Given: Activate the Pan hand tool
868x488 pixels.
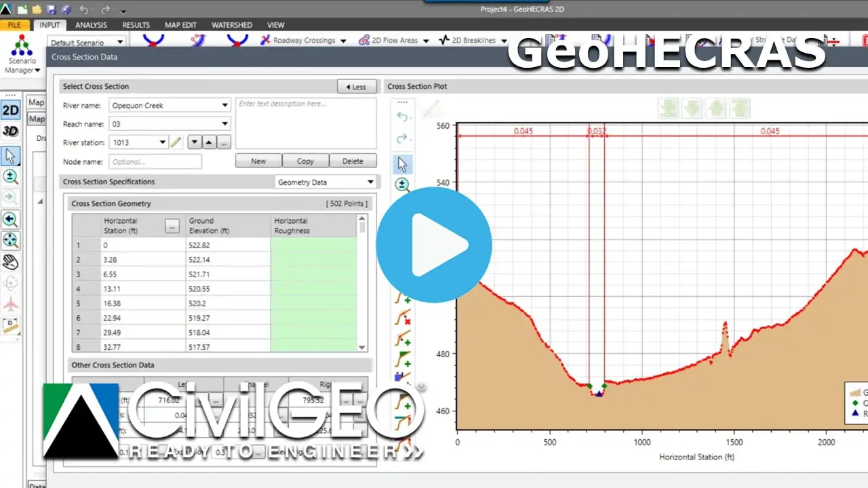Looking at the screenshot, I should [x=10, y=262].
